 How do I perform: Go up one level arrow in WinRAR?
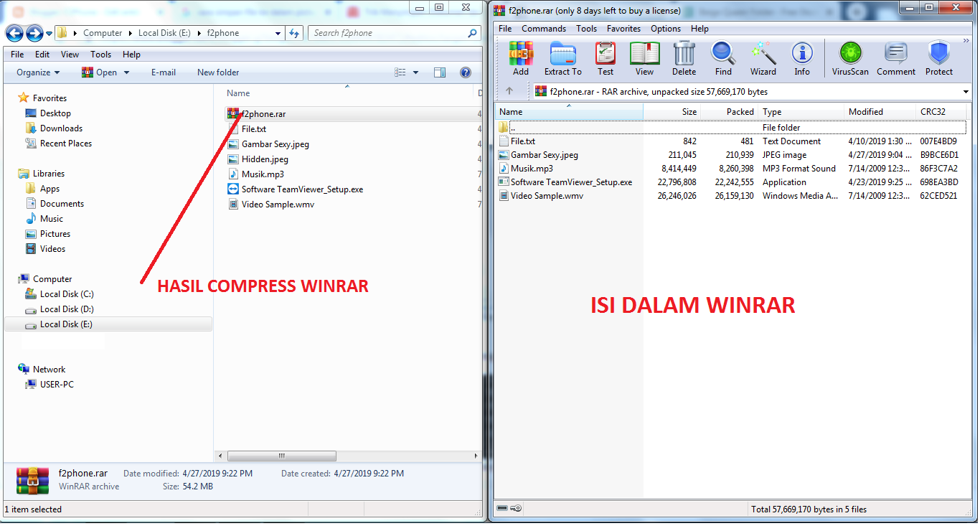tap(509, 91)
